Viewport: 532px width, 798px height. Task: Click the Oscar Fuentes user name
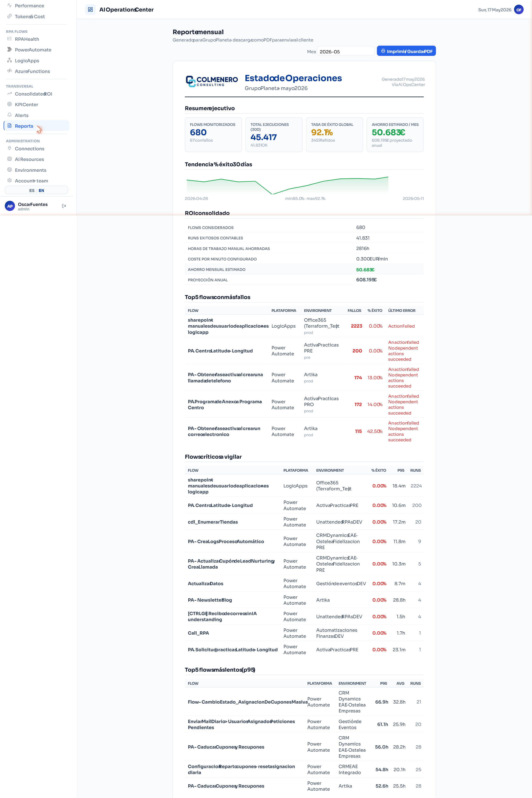coord(33,204)
